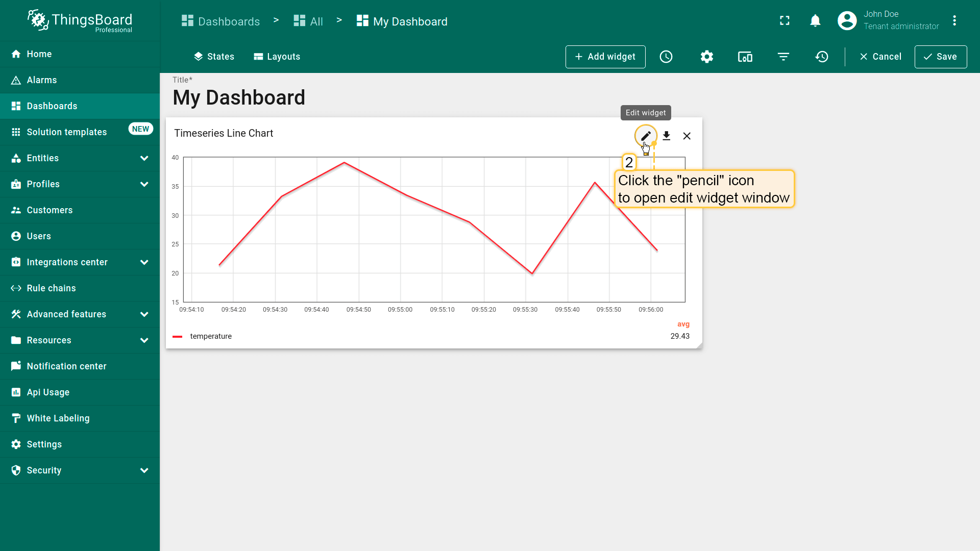Go to the Alarms page
Image resolution: width=980 pixels, height=551 pixels.
coord(42,80)
